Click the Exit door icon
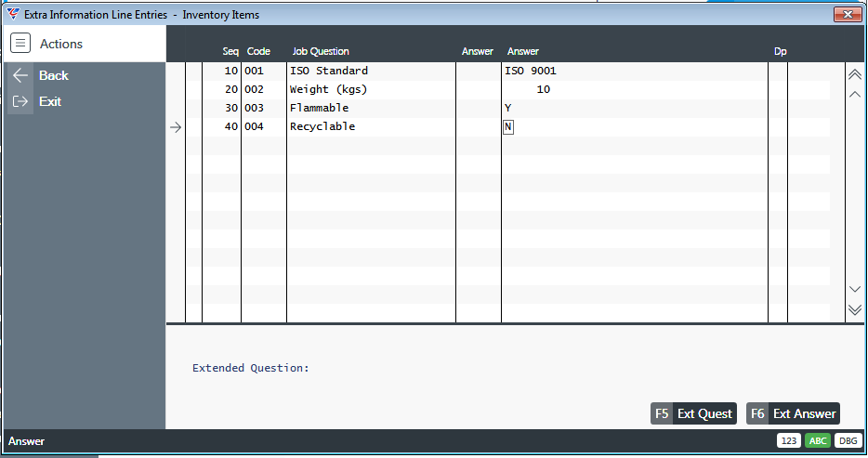Image resolution: width=868 pixels, height=458 pixels. (20, 101)
